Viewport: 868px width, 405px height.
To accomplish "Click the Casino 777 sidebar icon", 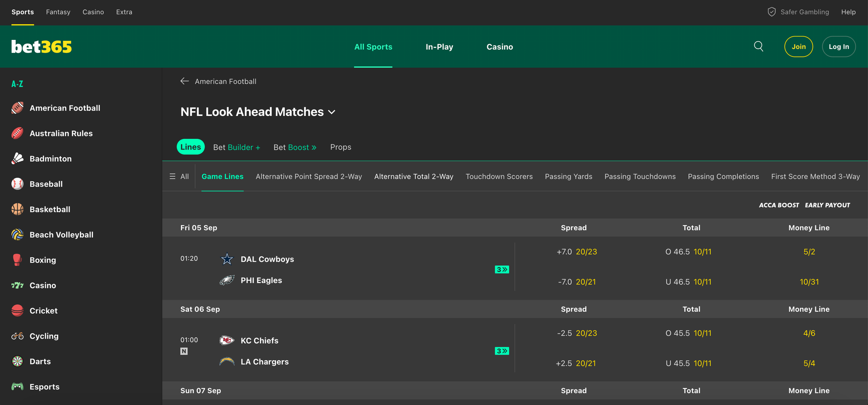I will (17, 285).
